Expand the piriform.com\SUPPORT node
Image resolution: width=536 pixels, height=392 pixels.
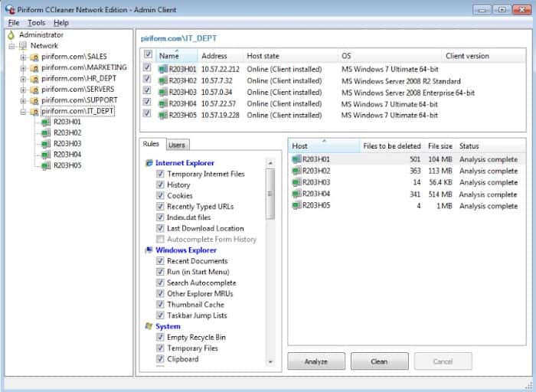pos(23,101)
